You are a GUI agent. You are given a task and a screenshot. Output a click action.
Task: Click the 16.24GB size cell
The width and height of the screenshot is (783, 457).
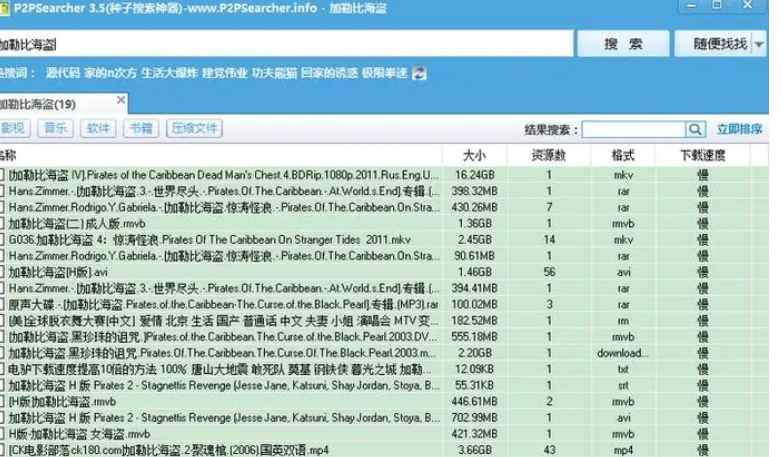tap(474, 175)
